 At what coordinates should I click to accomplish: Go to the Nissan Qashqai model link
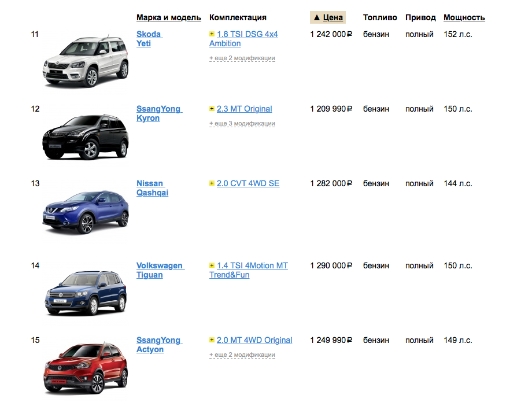152,188
